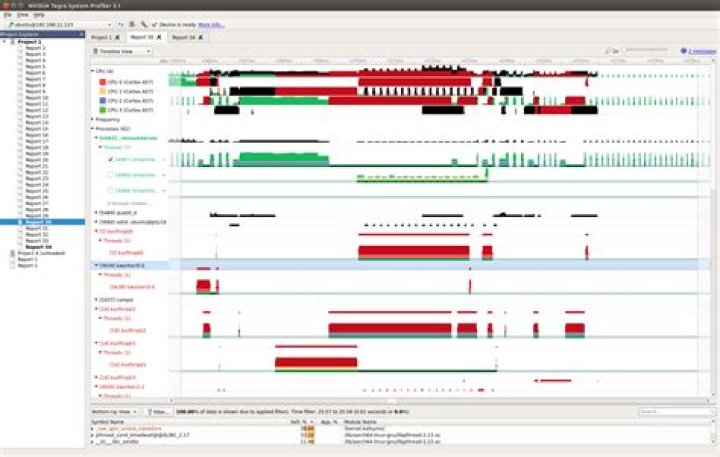Click the info icon next to 2 messages
Screen dimensions: 720x457
pyautogui.click(x=684, y=51)
